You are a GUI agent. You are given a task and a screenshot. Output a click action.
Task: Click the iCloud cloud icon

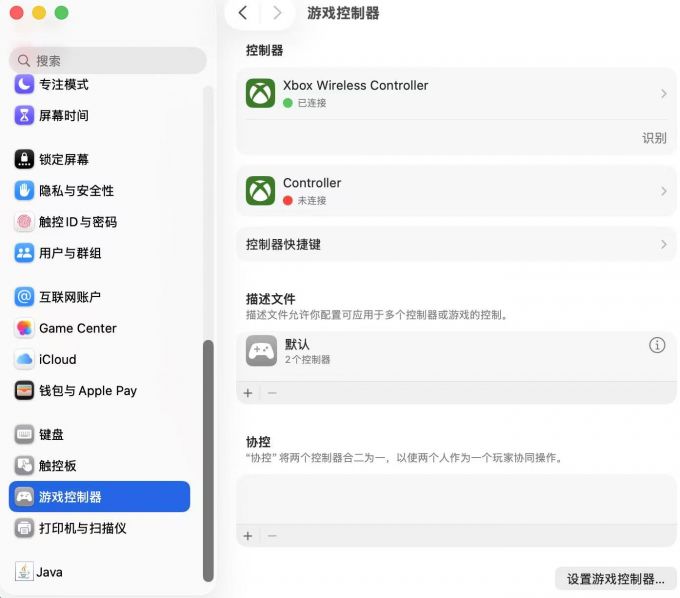pyautogui.click(x=24, y=359)
